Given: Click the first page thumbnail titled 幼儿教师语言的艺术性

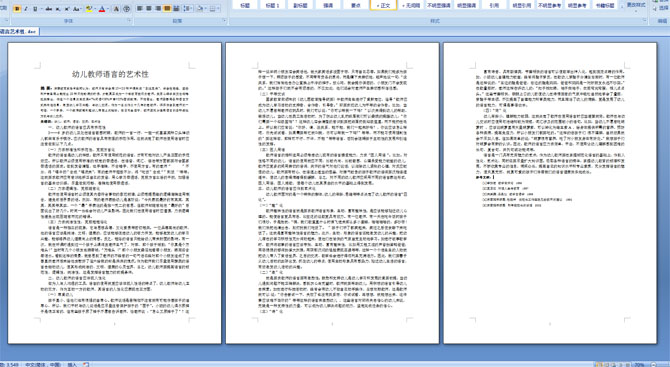Looking at the screenshot, I should pos(115,193).
